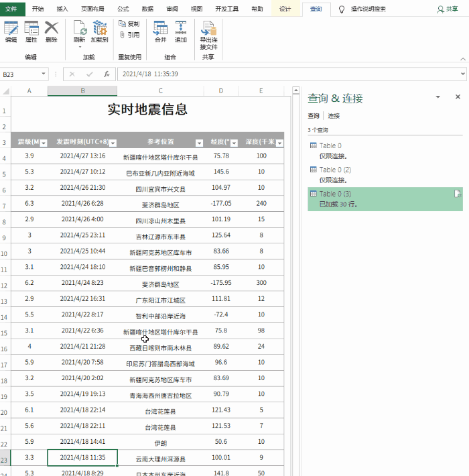Switch to the Data tab
The image size is (469, 476).
[147, 9]
